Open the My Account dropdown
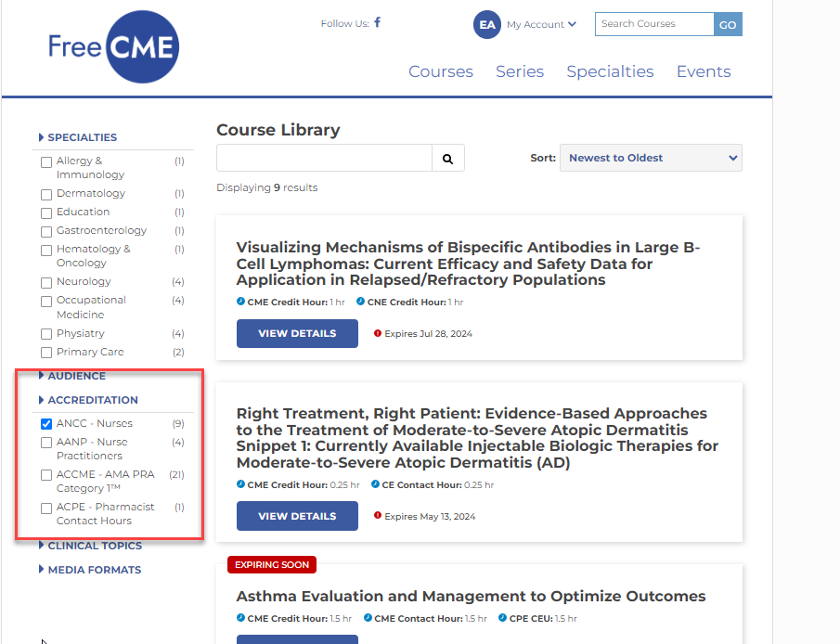This screenshot has height=644, width=840. click(540, 25)
